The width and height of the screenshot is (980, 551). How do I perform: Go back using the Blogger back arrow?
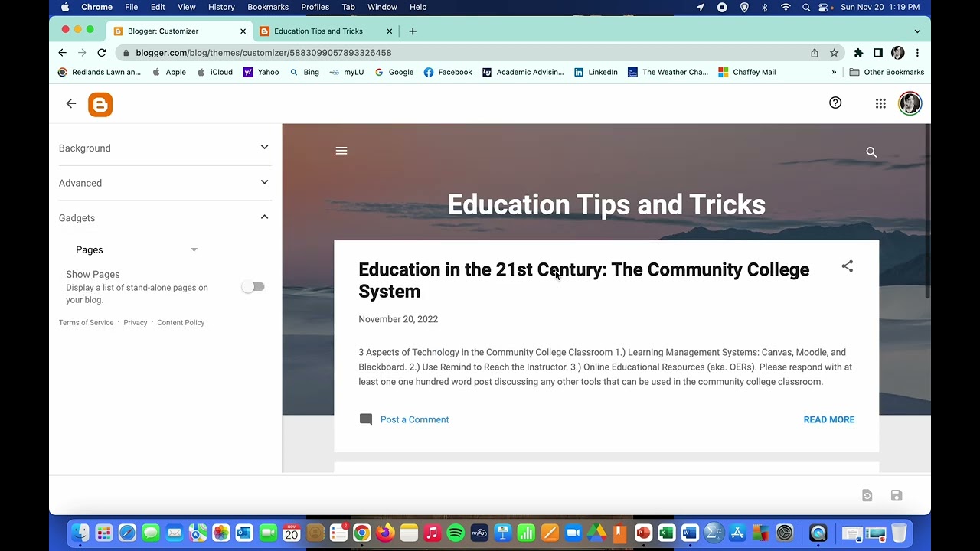pos(71,103)
